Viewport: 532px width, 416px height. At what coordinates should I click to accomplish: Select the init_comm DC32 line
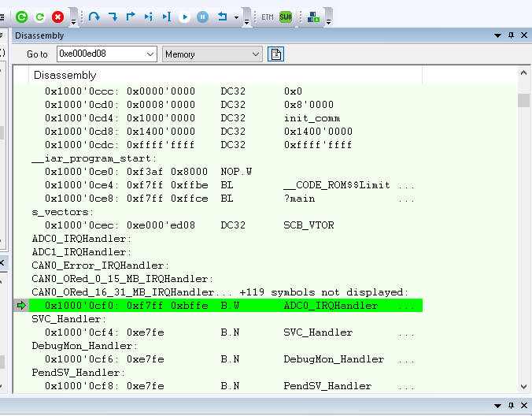coord(226,118)
